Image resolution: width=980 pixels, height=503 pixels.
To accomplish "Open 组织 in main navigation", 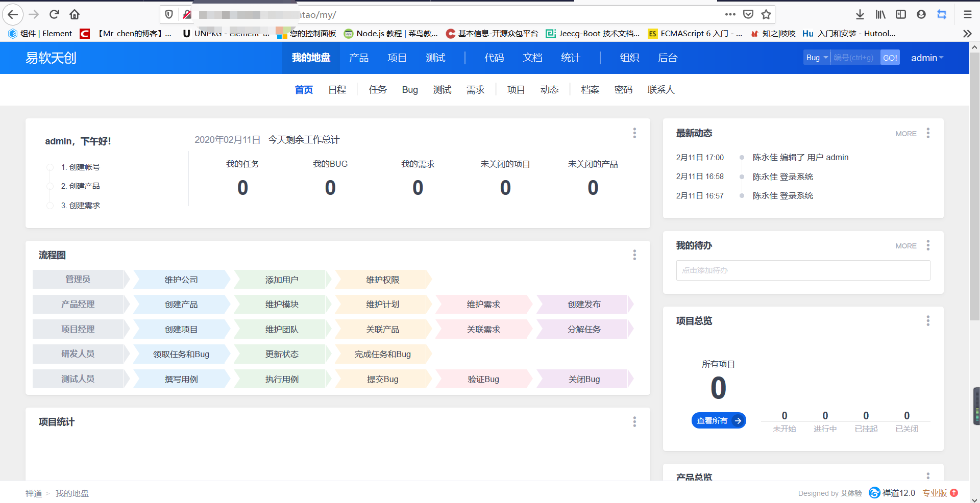I will click(629, 58).
